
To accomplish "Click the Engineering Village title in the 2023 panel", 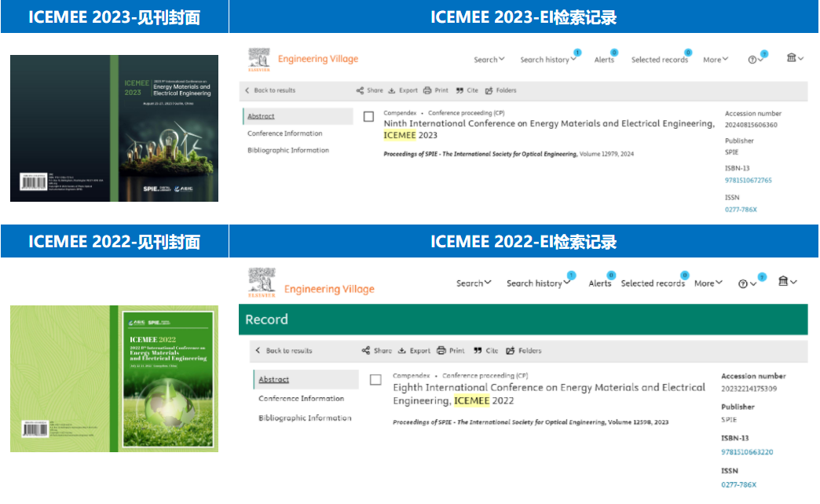I will (x=318, y=59).
